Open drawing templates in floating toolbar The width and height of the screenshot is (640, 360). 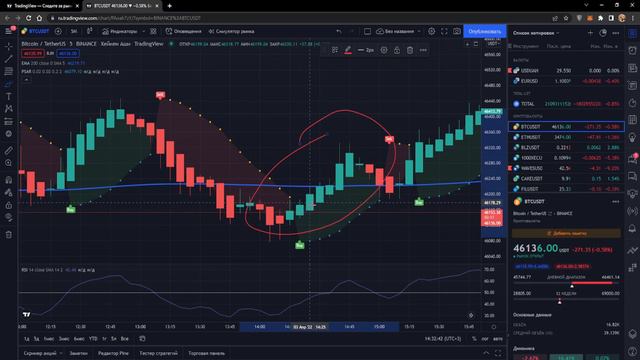335,50
